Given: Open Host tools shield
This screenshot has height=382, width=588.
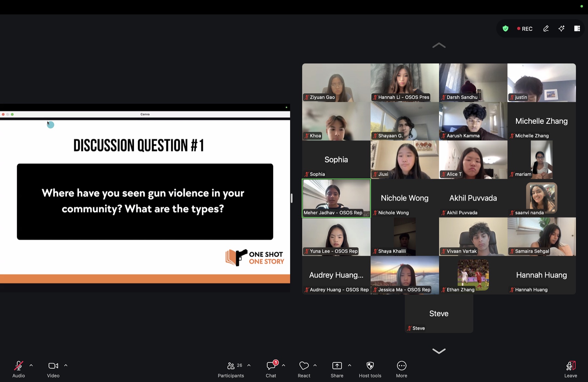Looking at the screenshot, I should click(x=370, y=369).
